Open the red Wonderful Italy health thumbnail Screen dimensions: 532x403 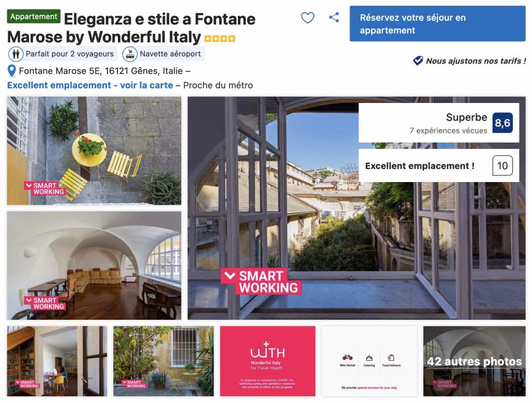tap(268, 361)
